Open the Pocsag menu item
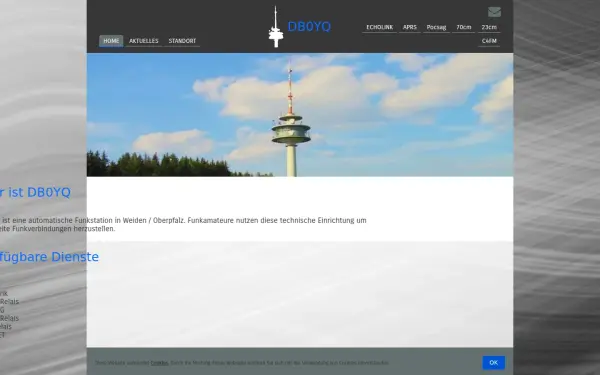The height and width of the screenshot is (375, 600). click(x=436, y=27)
